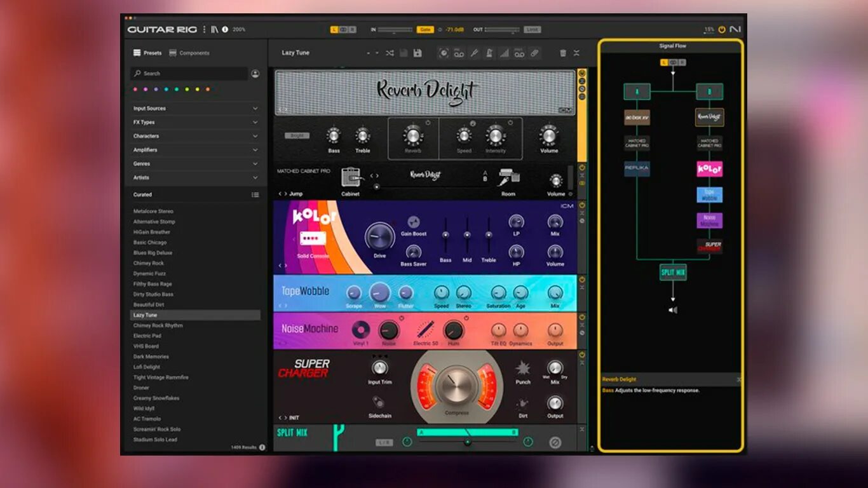Select the Lazy Tune preset
The width and height of the screenshot is (868, 488).
click(196, 315)
